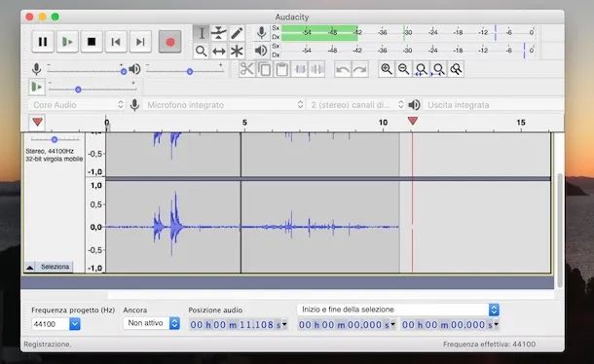The width and height of the screenshot is (594, 364).
Task: Click the Copy icon
Action: (x=265, y=69)
